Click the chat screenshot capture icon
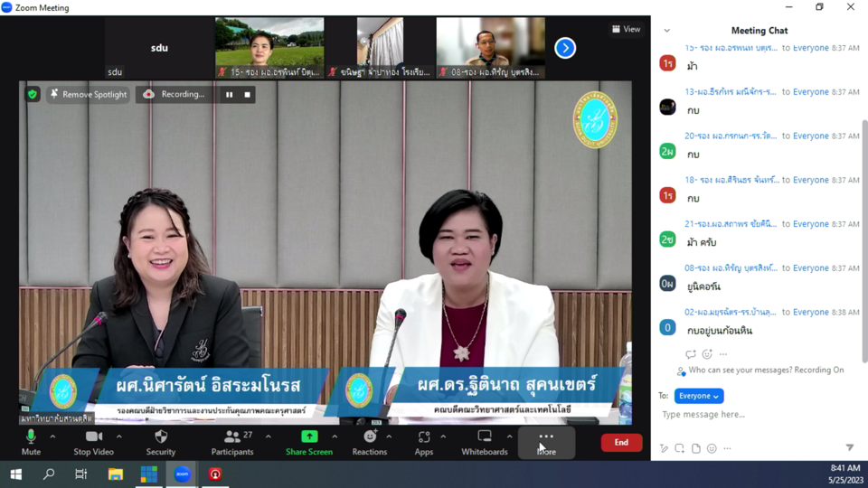This screenshot has width=868, height=488. (x=679, y=448)
